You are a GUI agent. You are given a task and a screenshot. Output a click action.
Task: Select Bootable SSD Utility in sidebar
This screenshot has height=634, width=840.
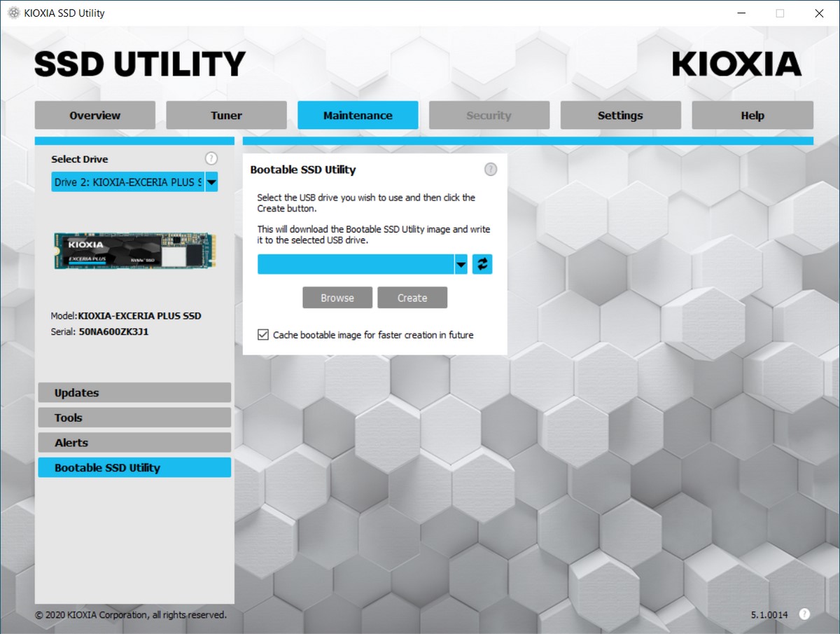click(134, 468)
